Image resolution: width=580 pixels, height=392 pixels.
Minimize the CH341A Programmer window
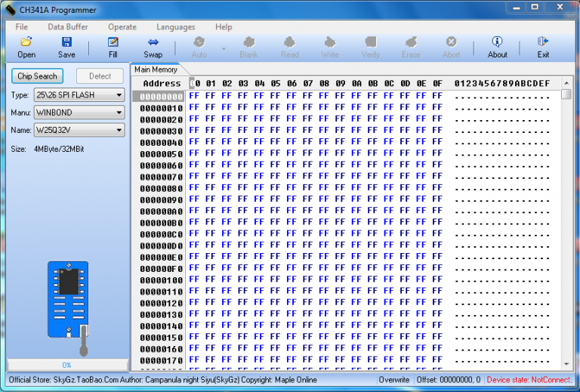pyautogui.click(x=517, y=8)
